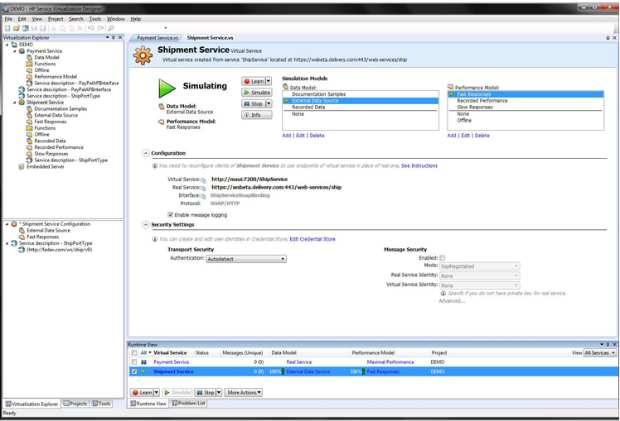Viewport: 620px width, 421px height.
Task: Collapse the Configuration section
Action: [x=146, y=153]
